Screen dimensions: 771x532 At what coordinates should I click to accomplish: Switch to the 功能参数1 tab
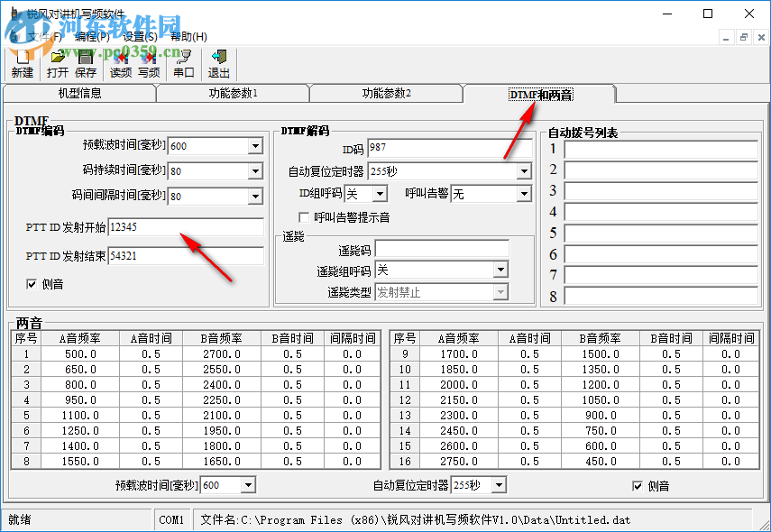(231, 93)
